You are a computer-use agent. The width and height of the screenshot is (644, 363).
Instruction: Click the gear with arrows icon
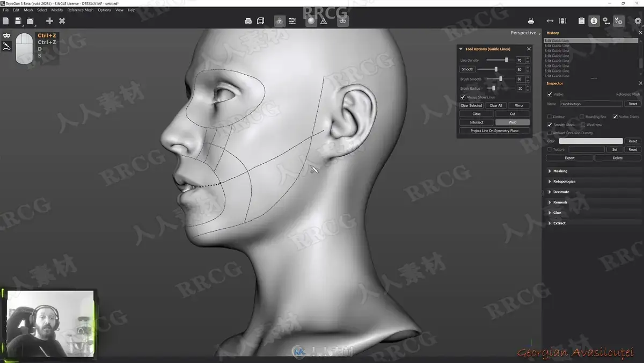(606, 21)
